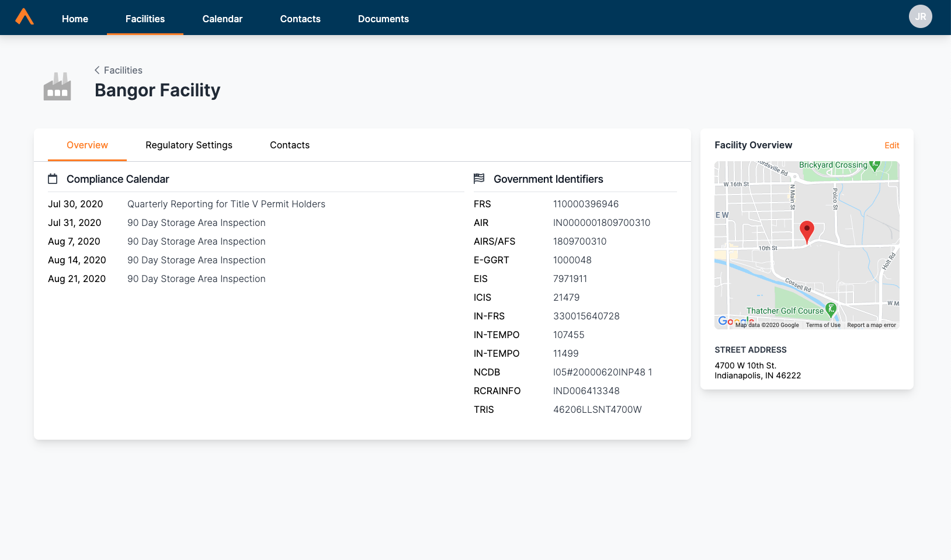Go to the Home nav item

(x=75, y=19)
